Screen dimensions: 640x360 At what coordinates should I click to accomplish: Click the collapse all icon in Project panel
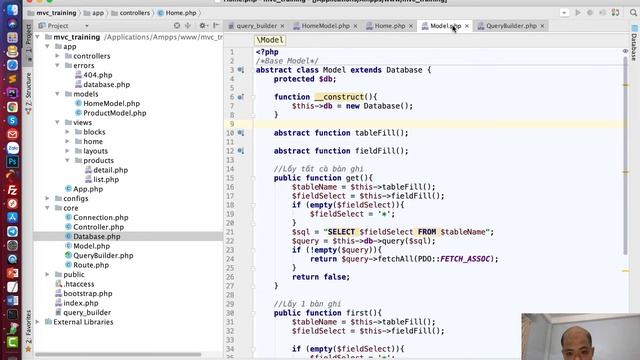coord(188,26)
